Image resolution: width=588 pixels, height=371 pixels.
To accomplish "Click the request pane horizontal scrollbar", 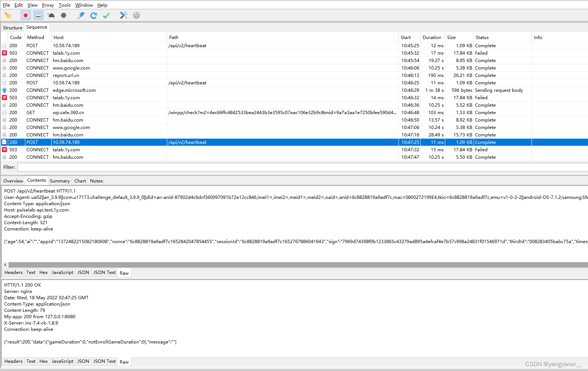I will [x=298, y=265].
